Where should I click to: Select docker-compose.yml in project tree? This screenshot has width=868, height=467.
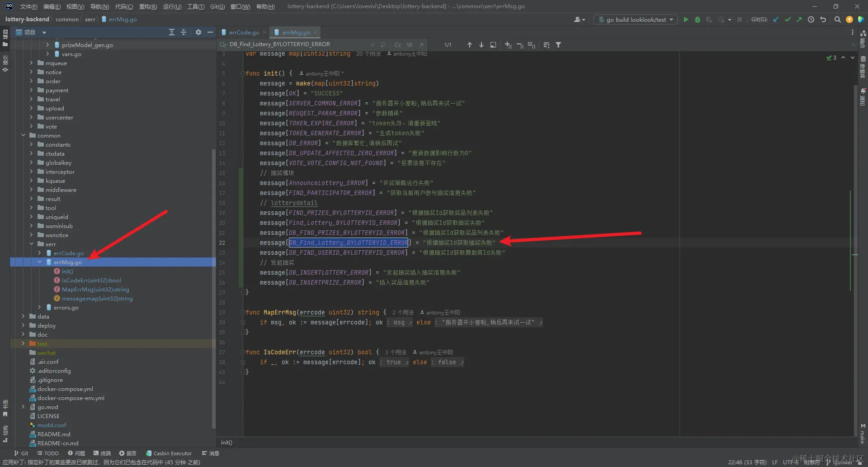coord(65,389)
